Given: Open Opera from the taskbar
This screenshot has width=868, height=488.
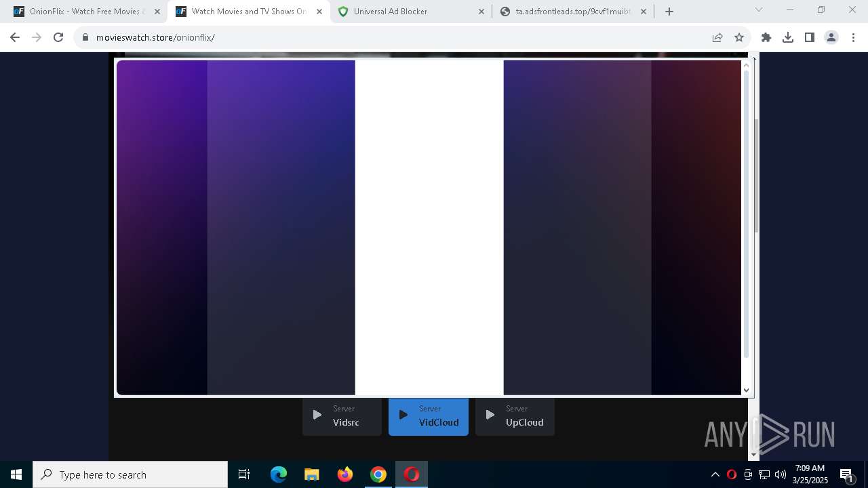Looking at the screenshot, I should (412, 474).
